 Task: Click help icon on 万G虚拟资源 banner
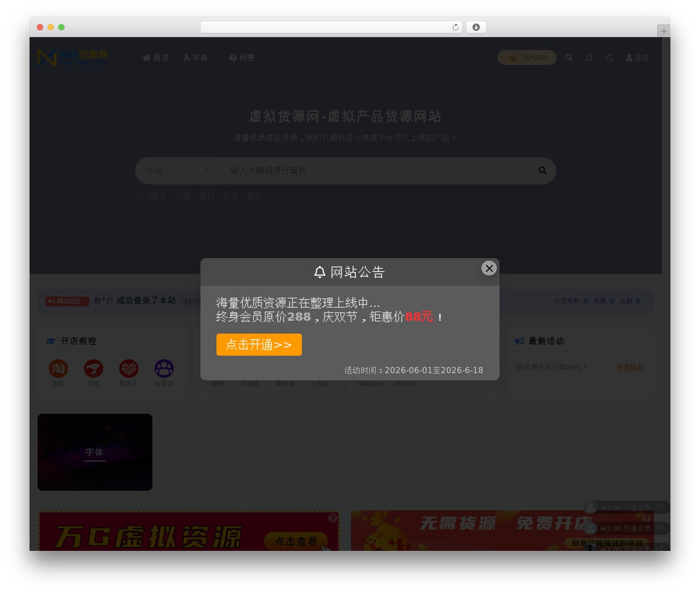(332, 518)
